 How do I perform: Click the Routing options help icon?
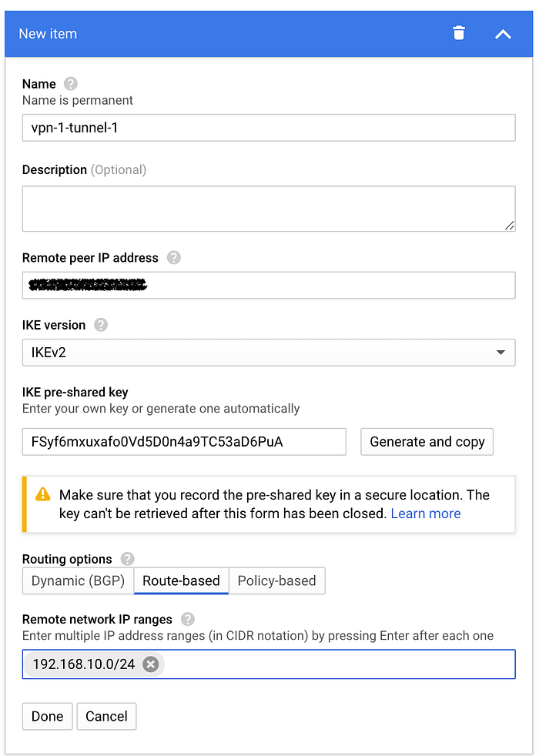pos(127,559)
